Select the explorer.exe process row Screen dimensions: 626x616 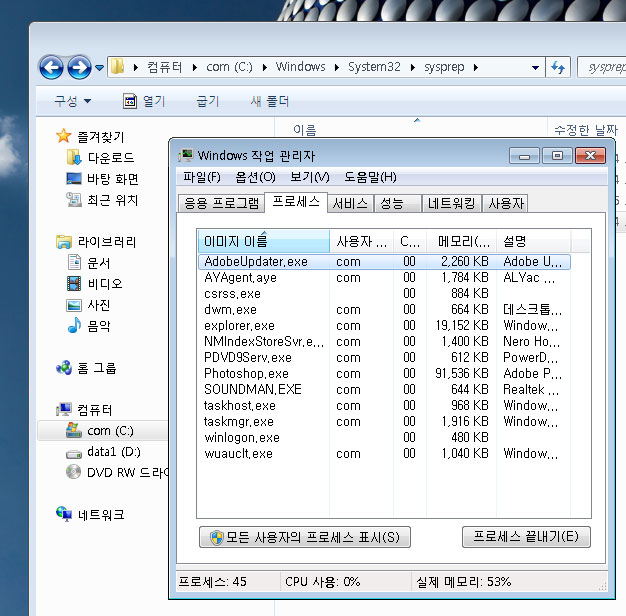click(384, 325)
